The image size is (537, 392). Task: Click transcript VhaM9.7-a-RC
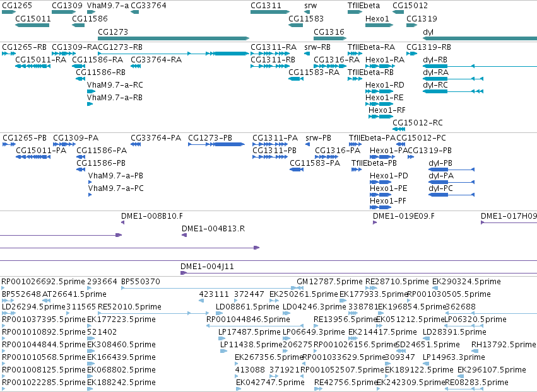pyautogui.click(x=115, y=85)
